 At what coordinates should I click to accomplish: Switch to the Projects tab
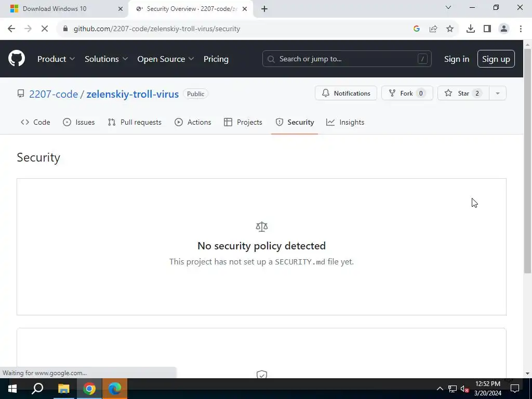point(243,122)
